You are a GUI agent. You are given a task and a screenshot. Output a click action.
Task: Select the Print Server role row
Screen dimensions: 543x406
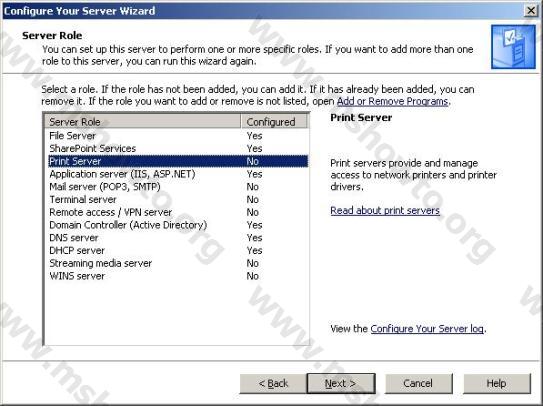coord(178,161)
